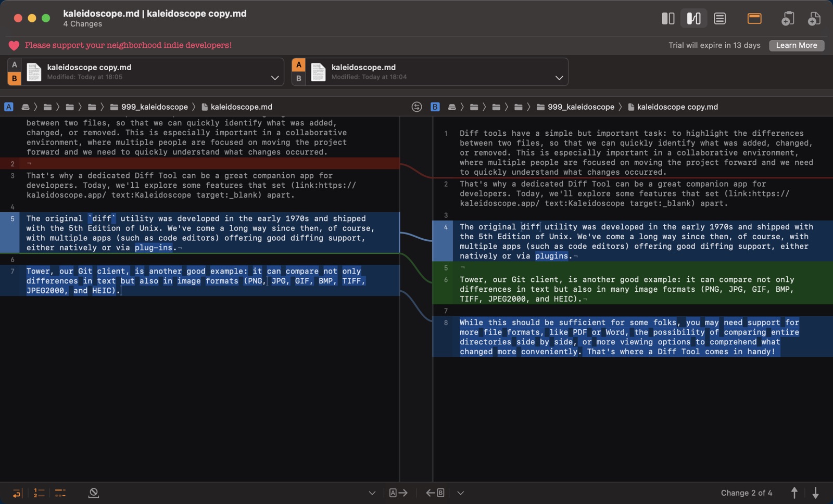Click the heart icon in the banner
Screen dimensions: 833x504
click(x=14, y=45)
